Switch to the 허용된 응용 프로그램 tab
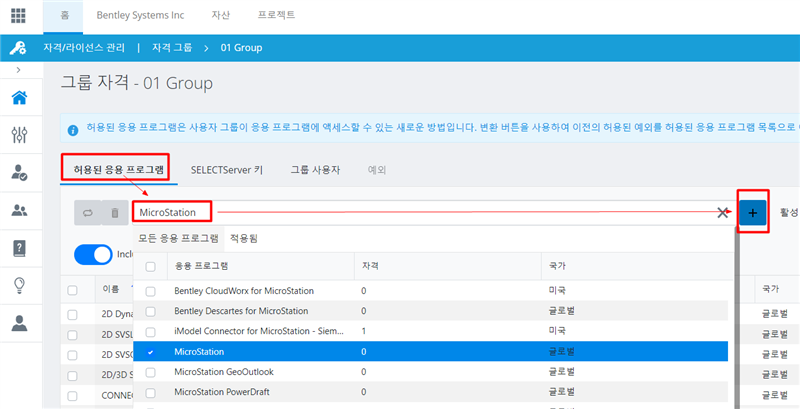The image size is (800, 409). tap(119, 170)
